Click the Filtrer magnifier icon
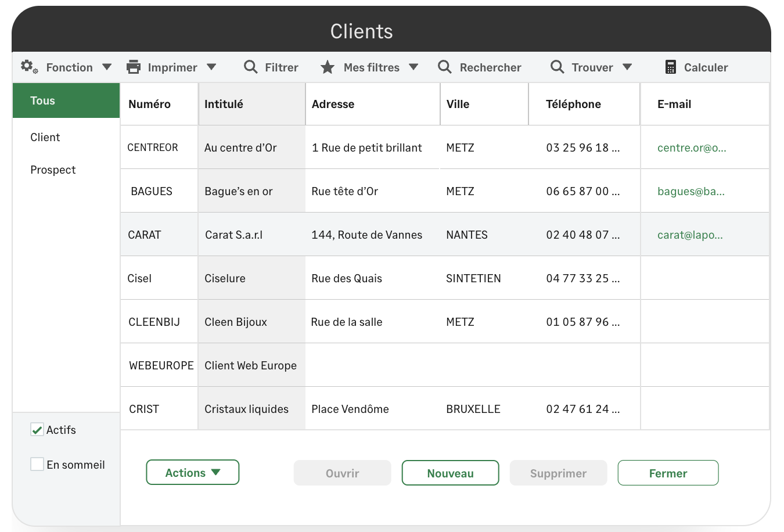 click(251, 67)
